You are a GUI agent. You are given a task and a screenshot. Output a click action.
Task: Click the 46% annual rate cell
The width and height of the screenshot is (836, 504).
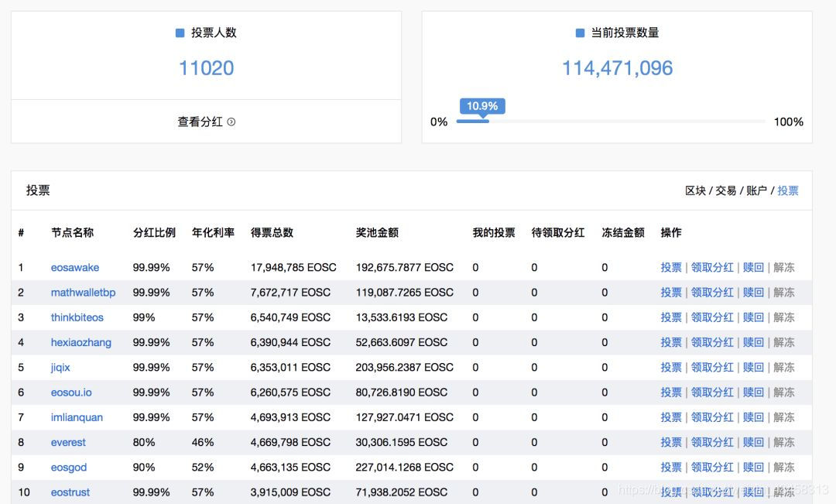tap(203, 442)
